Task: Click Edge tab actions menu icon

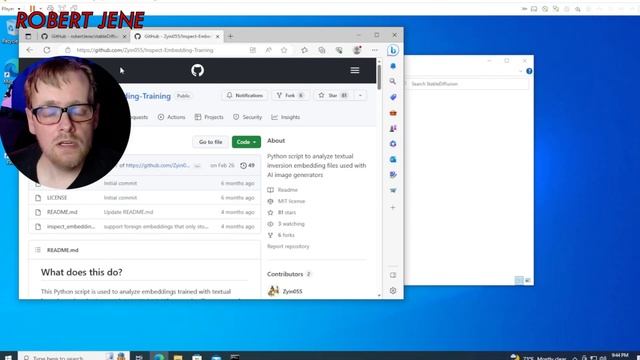Action: 28,36
